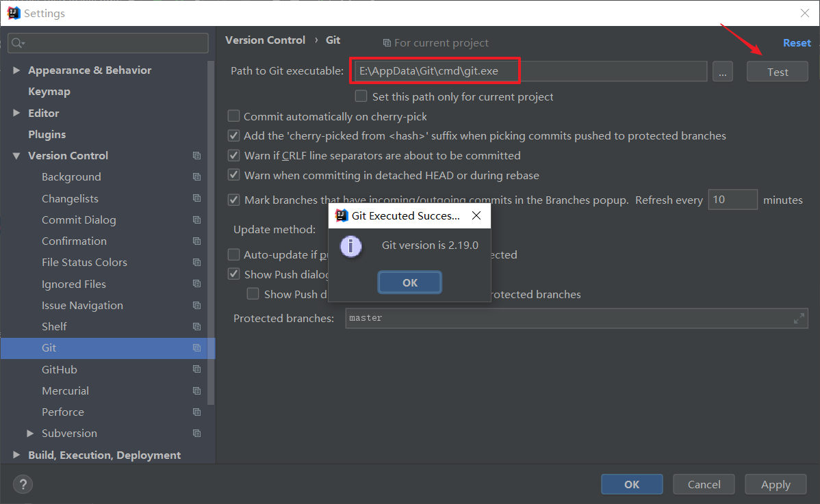Toggle Show Push dialog checkbox

234,274
